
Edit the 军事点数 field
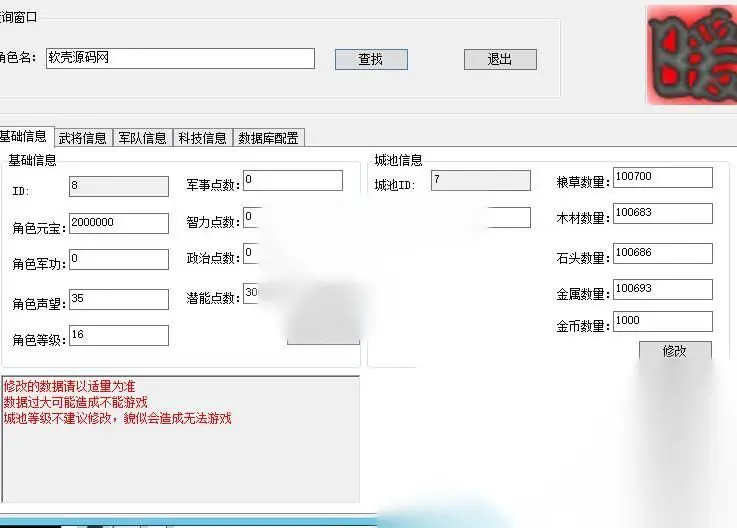click(293, 181)
